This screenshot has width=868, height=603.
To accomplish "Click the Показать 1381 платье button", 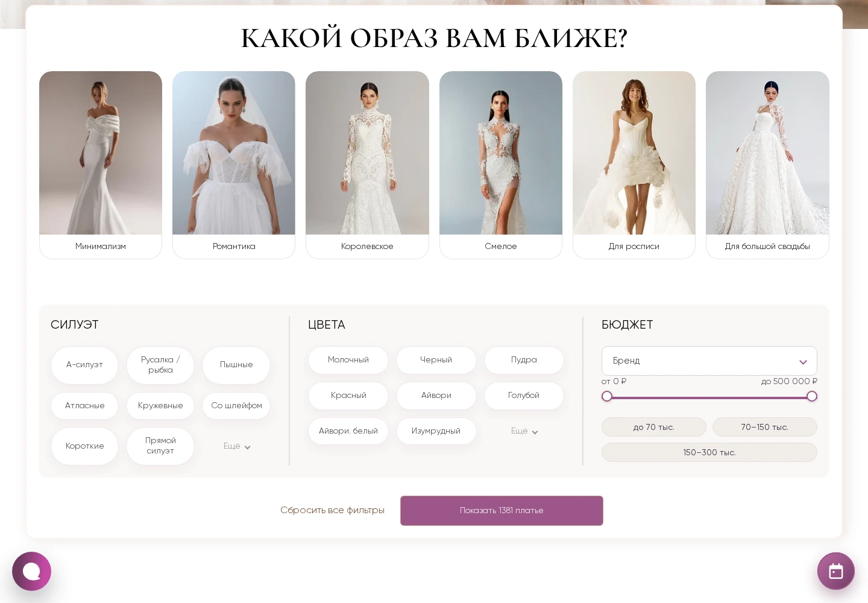I will 502,511.
